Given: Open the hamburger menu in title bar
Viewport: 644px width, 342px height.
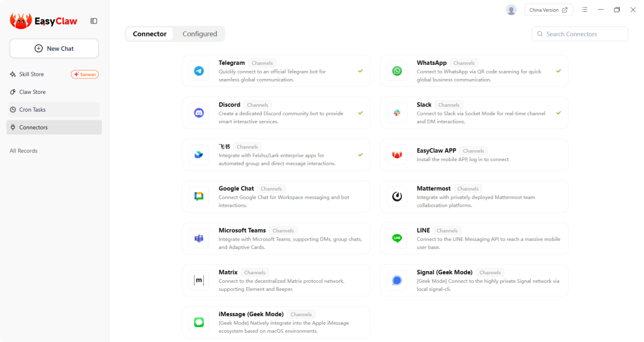Looking at the screenshot, I should (584, 10).
